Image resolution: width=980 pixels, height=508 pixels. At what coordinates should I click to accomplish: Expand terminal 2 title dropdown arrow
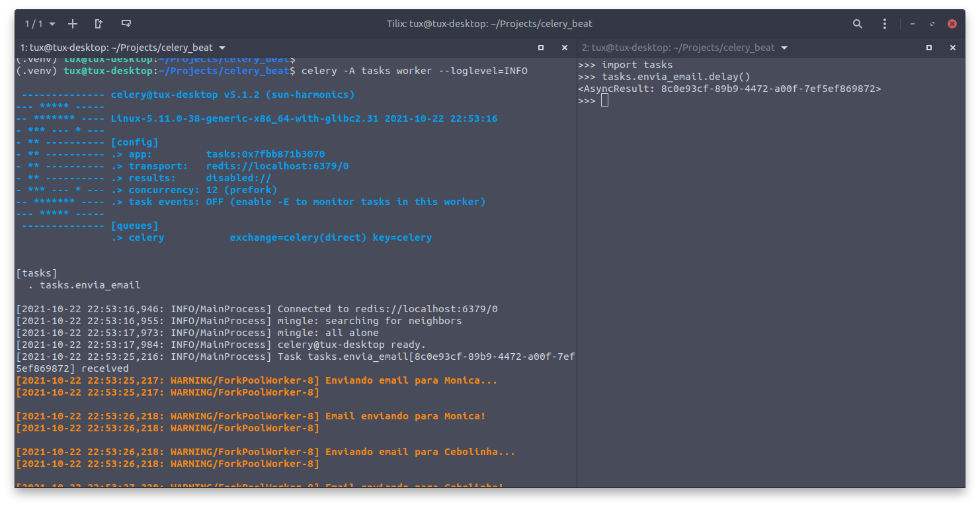[x=784, y=48]
